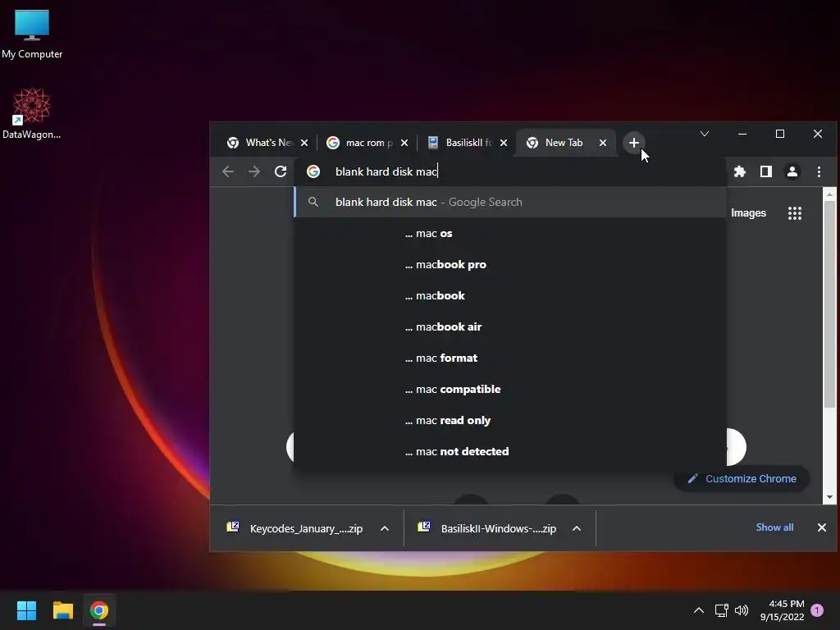Close the downloads bar
Screen dimensions: 840x630
pos(822,527)
